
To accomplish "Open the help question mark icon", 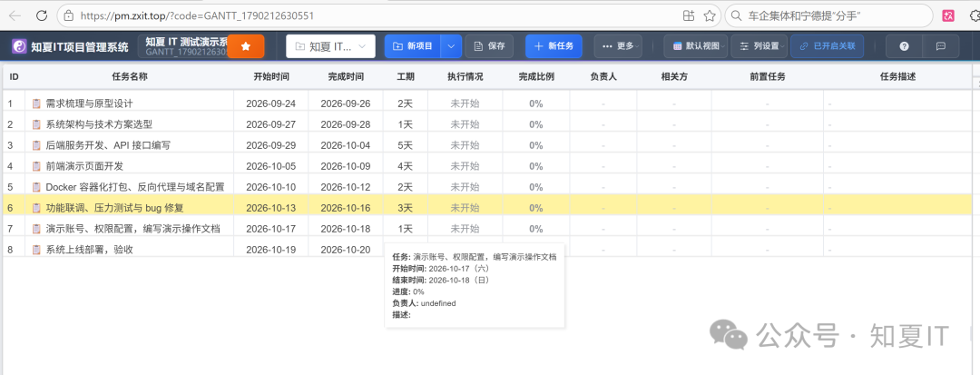I will tap(904, 46).
